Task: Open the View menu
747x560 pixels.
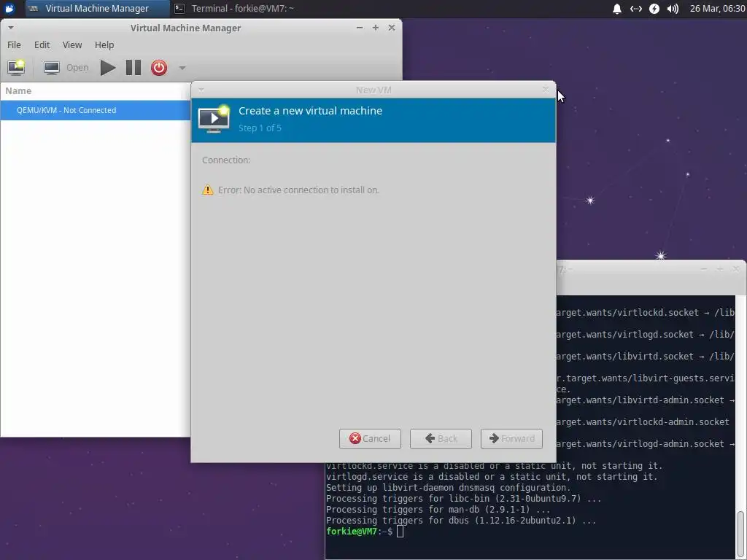Action: click(x=72, y=44)
